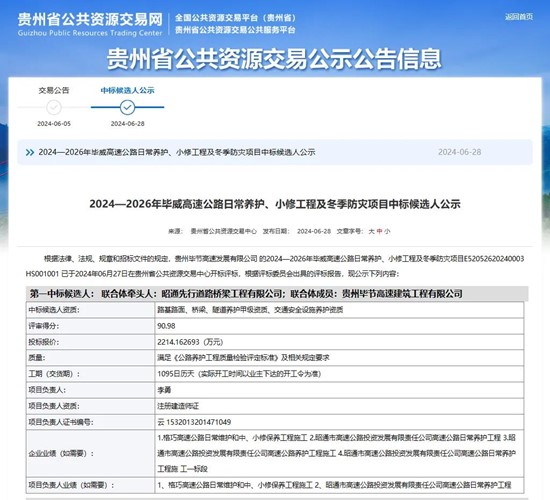Click the 评审得分 value 90.98
Viewport: 550px width, 500px height.
click(x=166, y=326)
